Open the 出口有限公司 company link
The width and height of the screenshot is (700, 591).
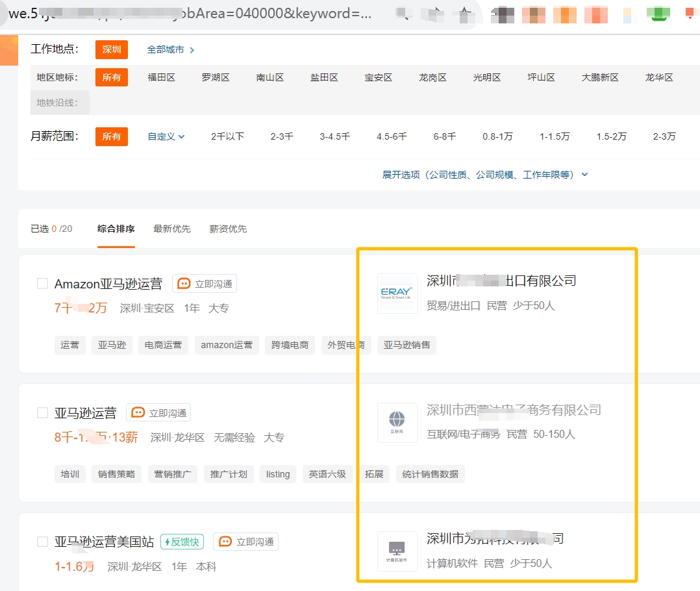[501, 281]
